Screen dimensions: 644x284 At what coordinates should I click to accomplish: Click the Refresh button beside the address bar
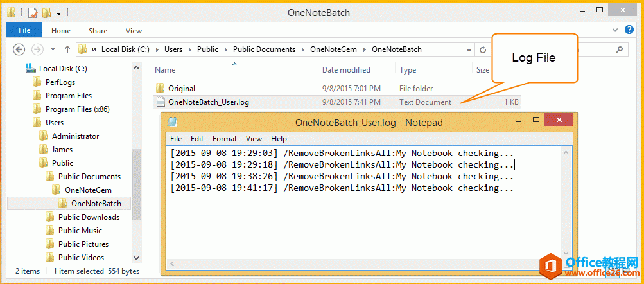pyautogui.click(x=482, y=49)
